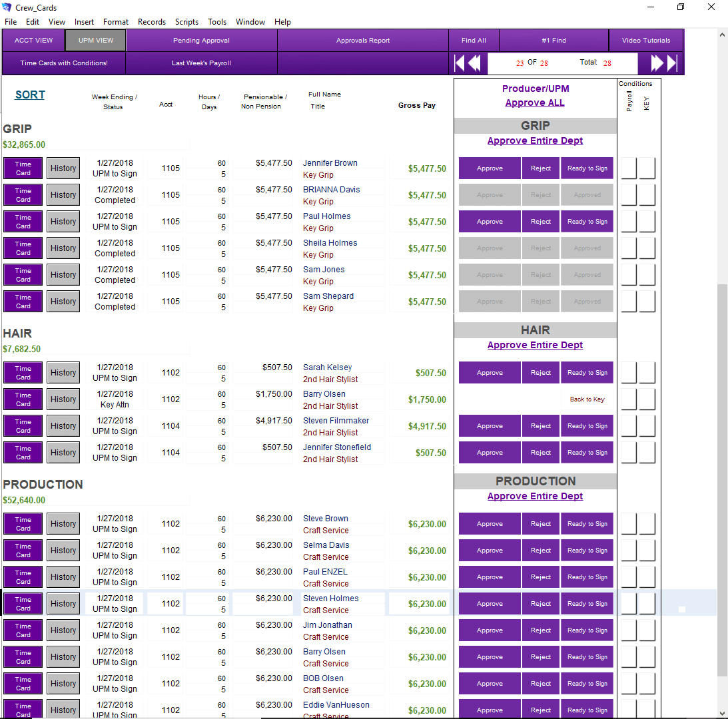Open History for Sarah Kelsey

[63, 373]
